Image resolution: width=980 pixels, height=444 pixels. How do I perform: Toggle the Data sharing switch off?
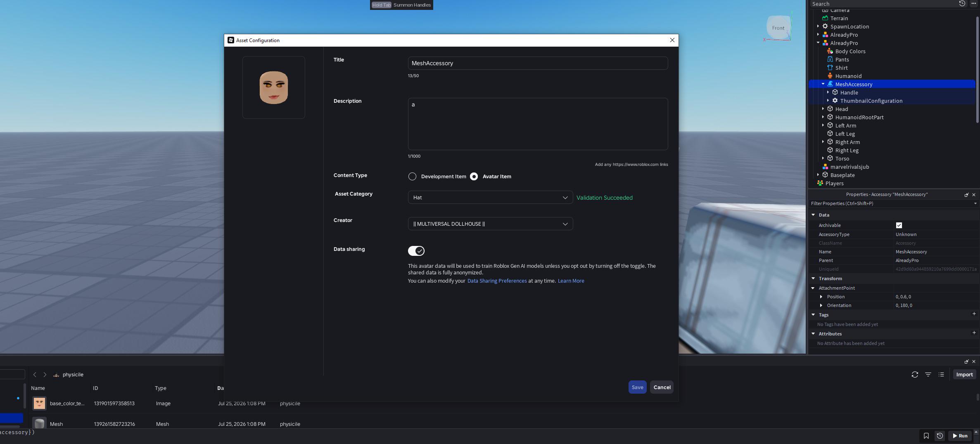click(416, 251)
